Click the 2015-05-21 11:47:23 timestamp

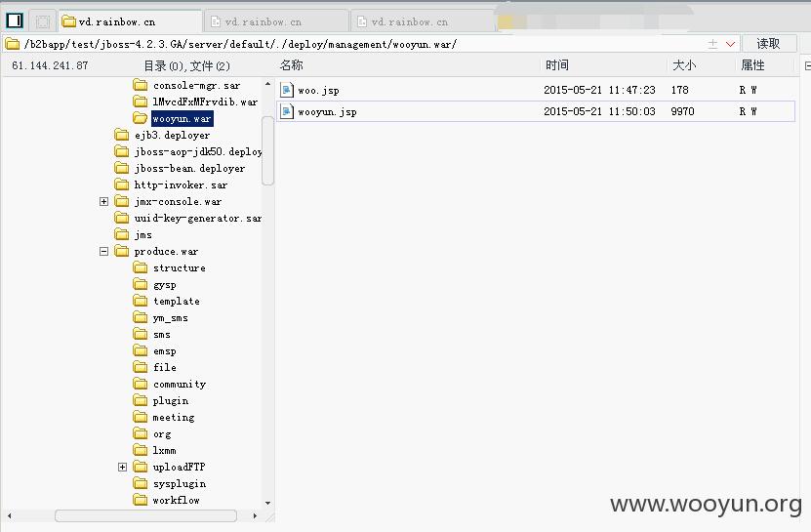[599, 90]
